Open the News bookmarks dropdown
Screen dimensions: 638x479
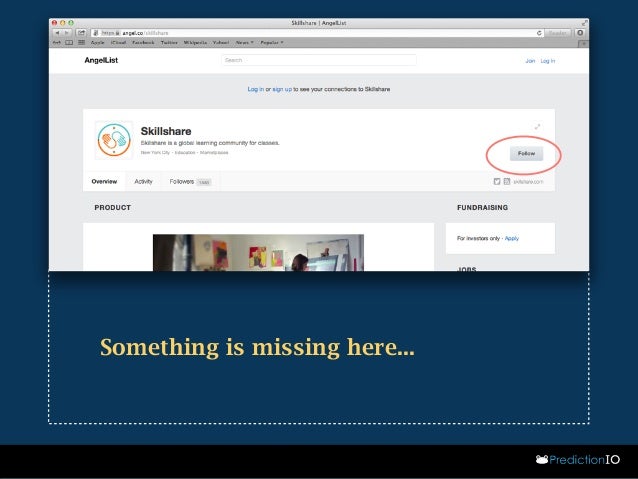point(245,42)
